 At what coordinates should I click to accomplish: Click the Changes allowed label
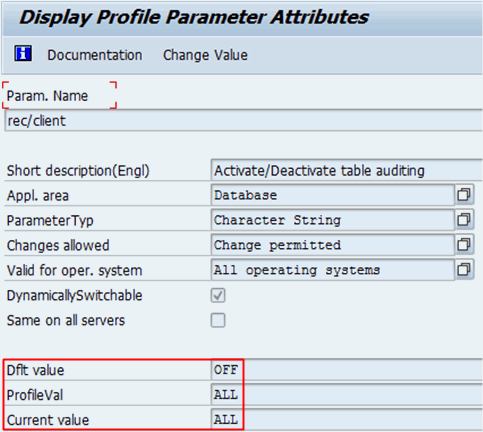tap(58, 245)
